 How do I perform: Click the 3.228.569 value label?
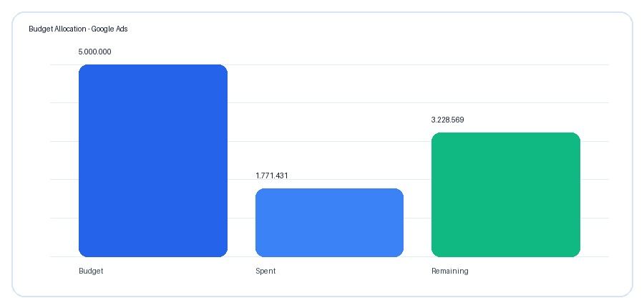click(x=447, y=120)
